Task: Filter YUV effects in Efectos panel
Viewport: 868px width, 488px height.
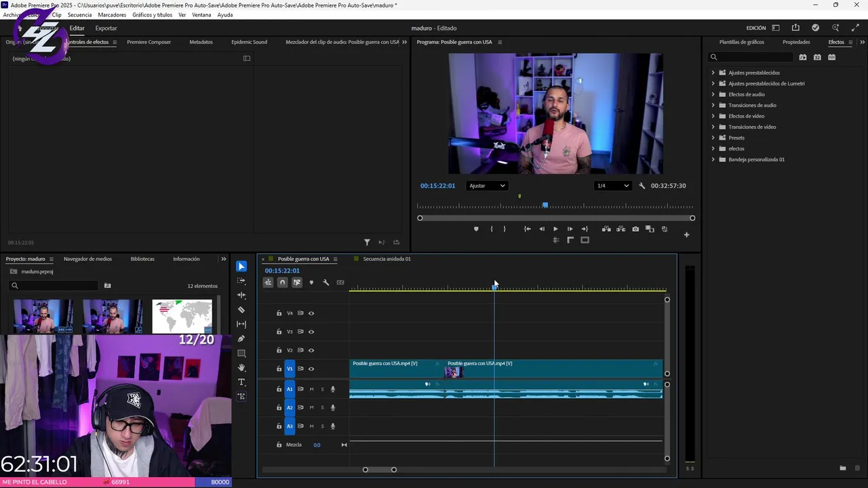Action: 831,57
